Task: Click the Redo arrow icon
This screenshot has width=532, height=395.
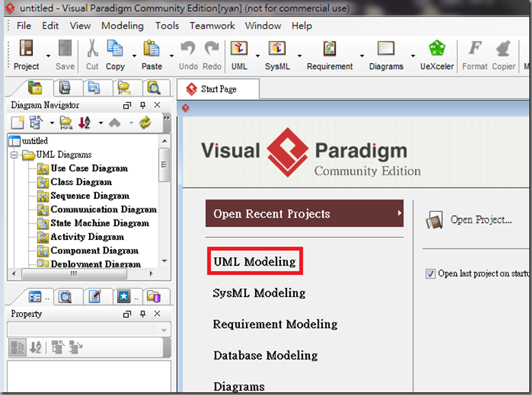Action: [212, 47]
